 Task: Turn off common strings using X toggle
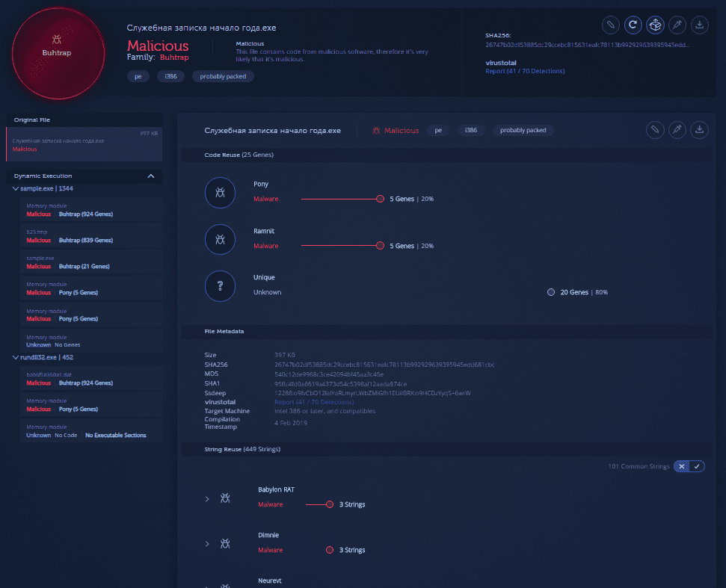point(682,466)
